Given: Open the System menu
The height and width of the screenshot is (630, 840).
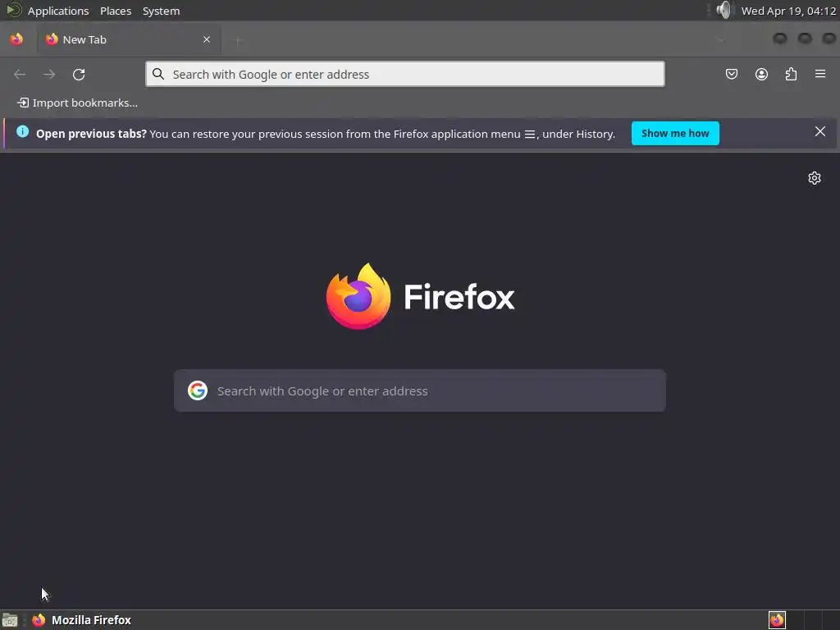Looking at the screenshot, I should click(x=162, y=11).
